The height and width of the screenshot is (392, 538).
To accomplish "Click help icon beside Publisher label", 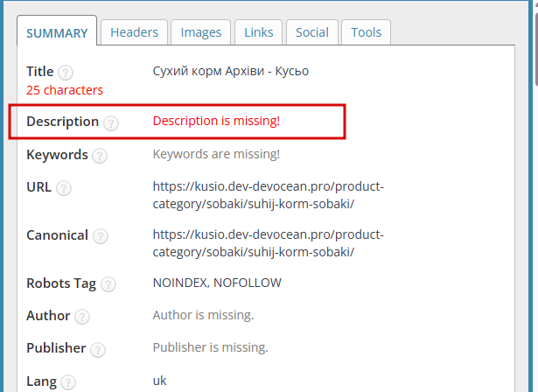I will pyautogui.click(x=98, y=349).
